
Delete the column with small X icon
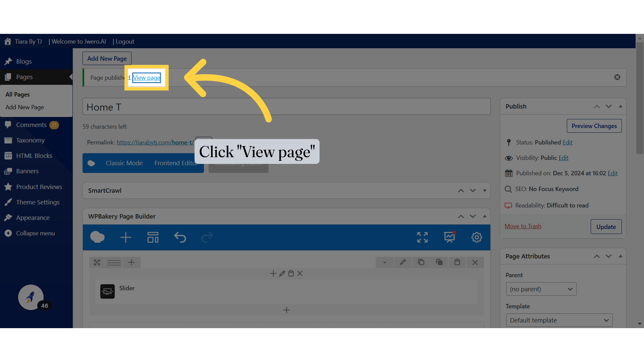(x=300, y=274)
